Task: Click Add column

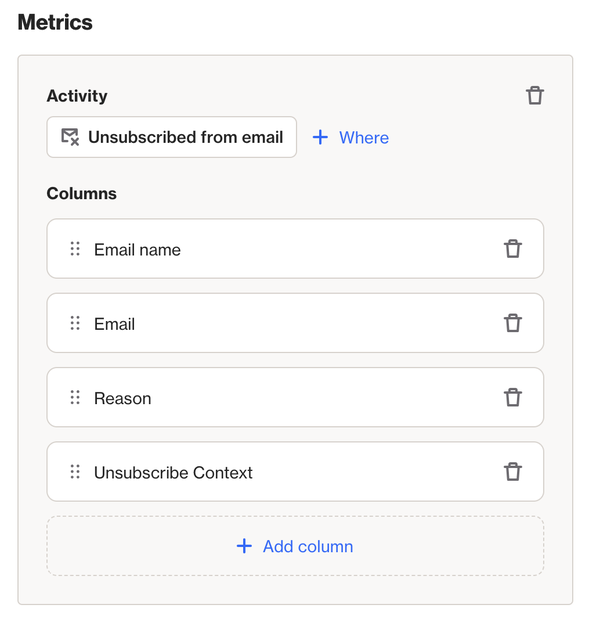Action: [x=295, y=546]
